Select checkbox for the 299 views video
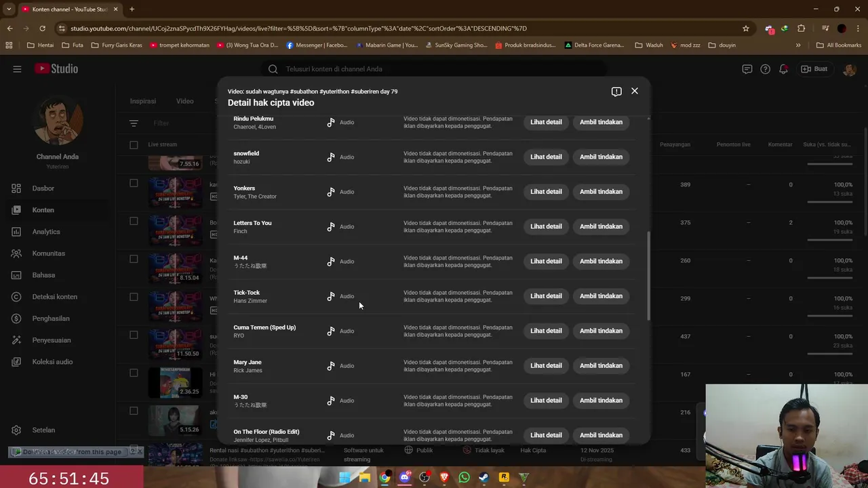The height and width of the screenshot is (488, 868). 134,297
